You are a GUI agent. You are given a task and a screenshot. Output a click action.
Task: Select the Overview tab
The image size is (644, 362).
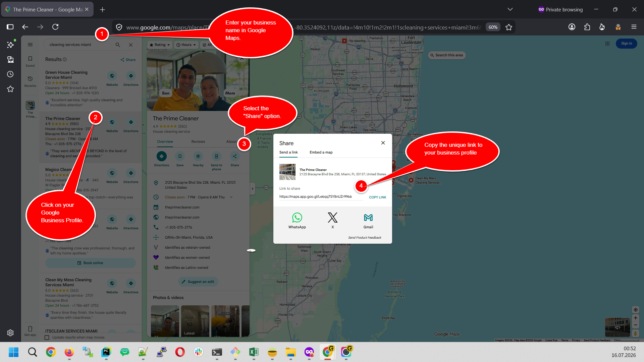click(165, 142)
